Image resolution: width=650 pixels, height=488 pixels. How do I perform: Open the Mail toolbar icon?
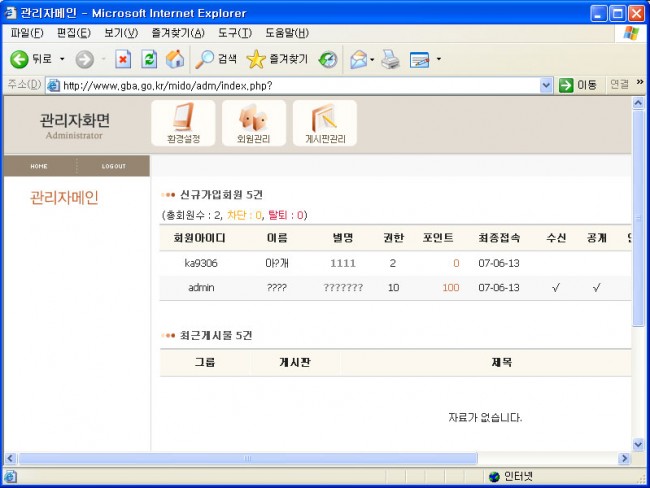pyautogui.click(x=358, y=59)
